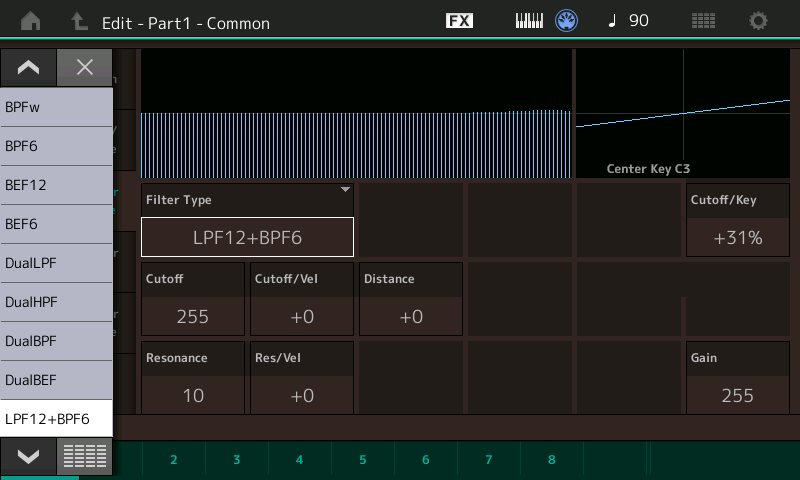The width and height of the screenshot is (800, 480).
Task: Select part 5 at the bottom
Action: click(363, 460)
